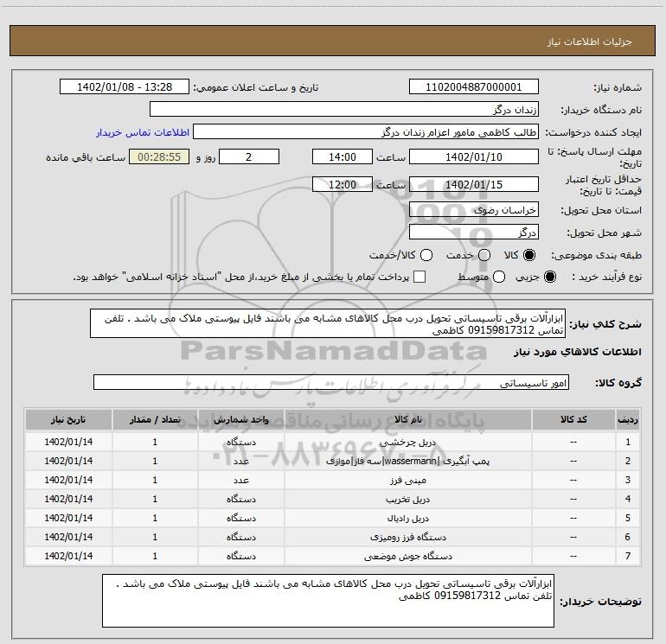Select the row item دستگاه جوش موضعی
The image size is (666, 644).
tap(407, 556)
